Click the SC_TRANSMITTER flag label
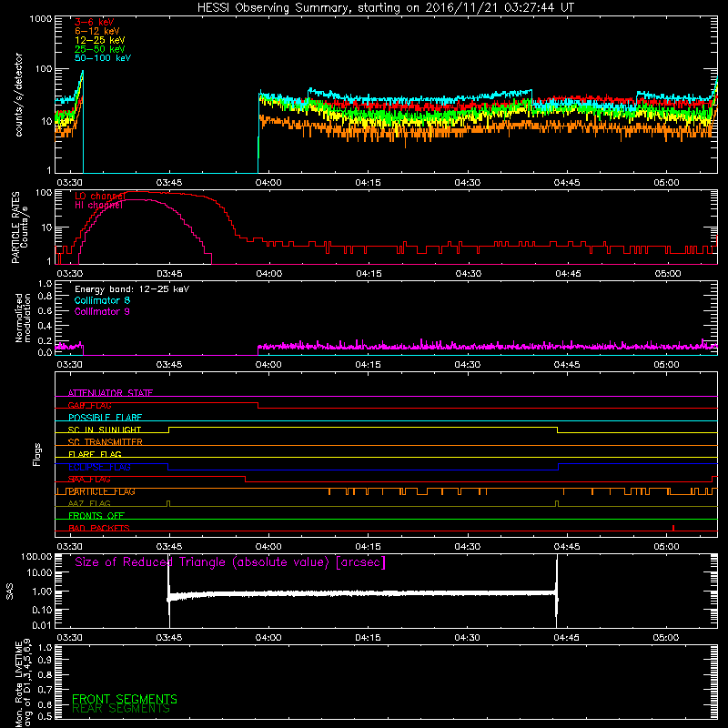Image resolution: width=728 pixels, height=728 pixels. pos(106,442)
